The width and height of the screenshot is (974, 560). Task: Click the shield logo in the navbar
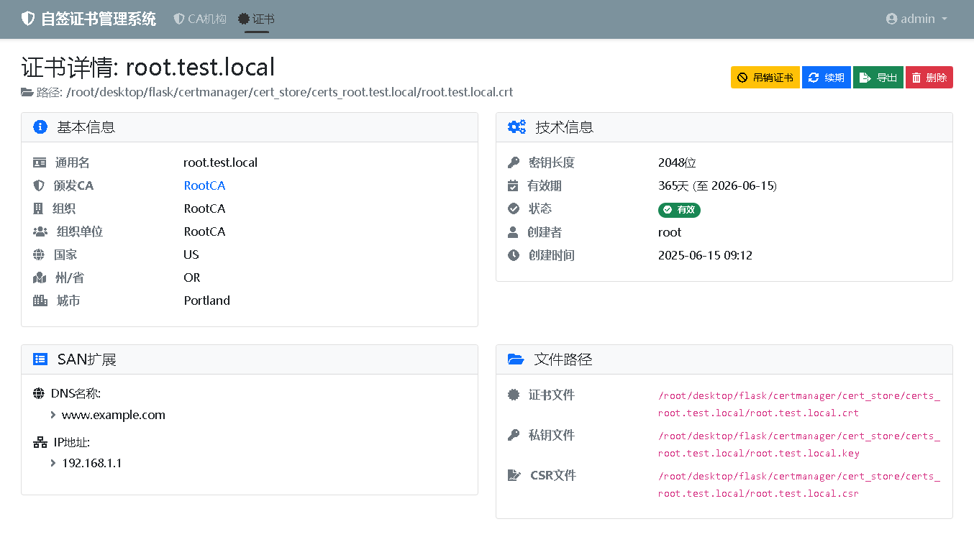[x=28, y=19]
